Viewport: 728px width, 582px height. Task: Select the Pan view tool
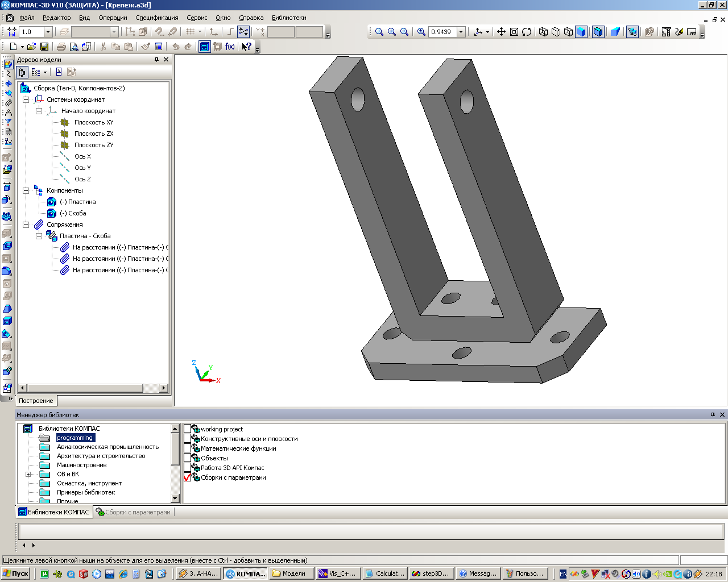[501, 32]
